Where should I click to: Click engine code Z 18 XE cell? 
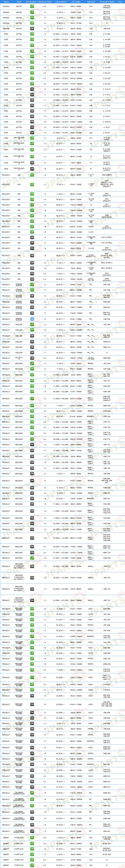click(107, 62)
